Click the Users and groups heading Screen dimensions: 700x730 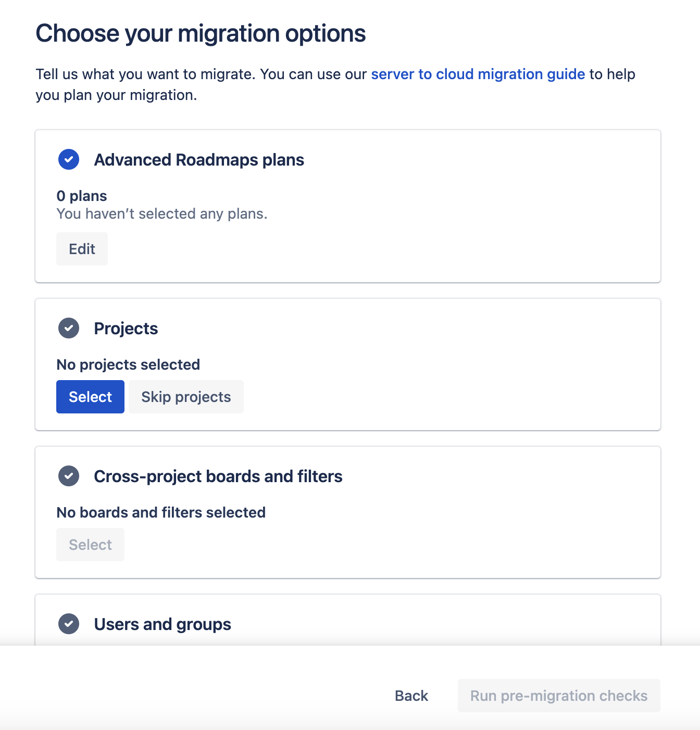click(162, 624)
